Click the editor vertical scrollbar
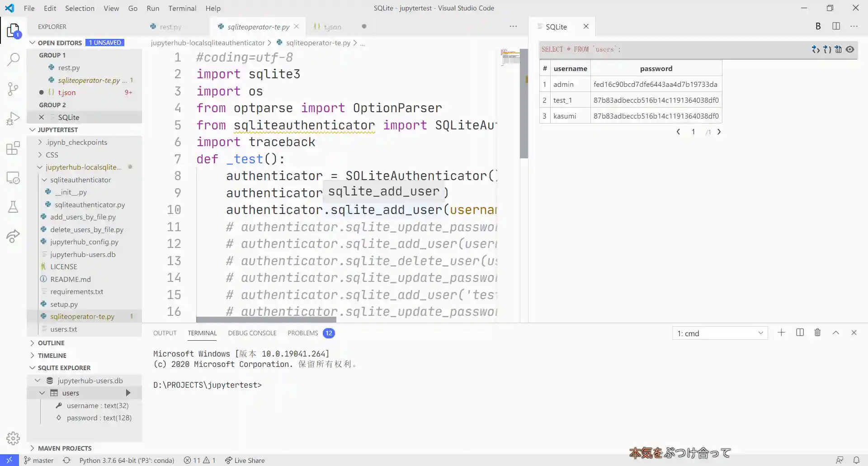868x466 pixels. (x=524, y=104)
